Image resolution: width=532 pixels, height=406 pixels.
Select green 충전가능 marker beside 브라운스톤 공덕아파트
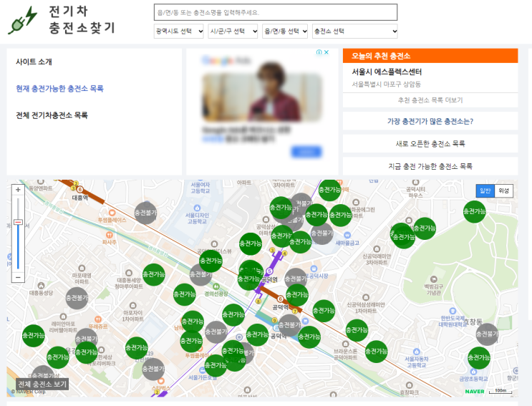377,352
